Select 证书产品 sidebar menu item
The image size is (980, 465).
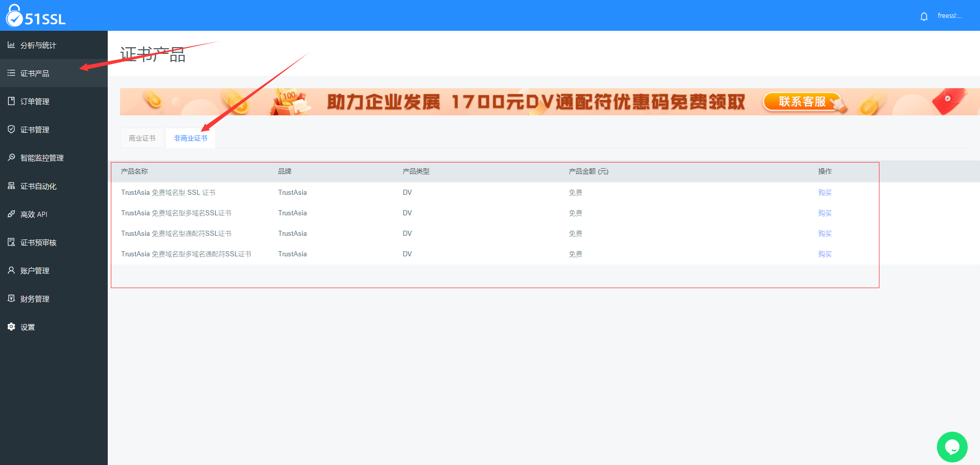[54, 73]
